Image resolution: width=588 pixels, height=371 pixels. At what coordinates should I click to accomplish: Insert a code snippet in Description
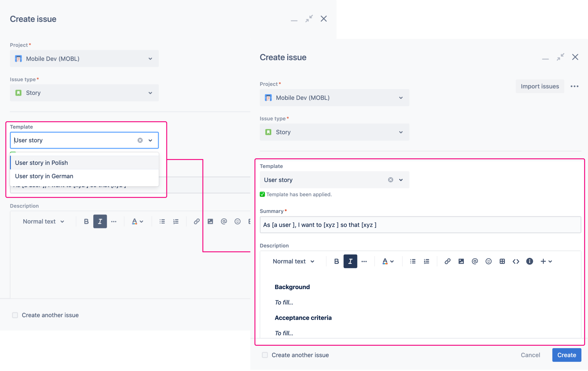(516, 261)
